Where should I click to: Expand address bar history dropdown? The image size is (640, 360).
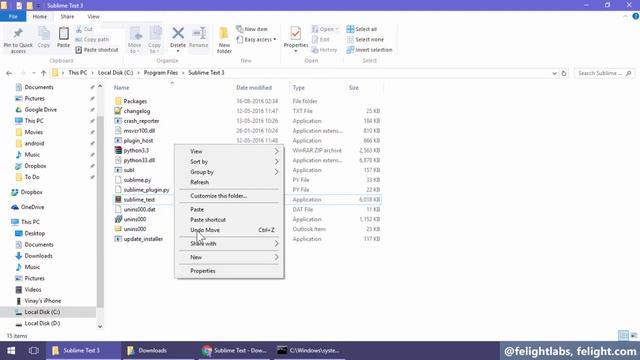(x=554, y=73)
